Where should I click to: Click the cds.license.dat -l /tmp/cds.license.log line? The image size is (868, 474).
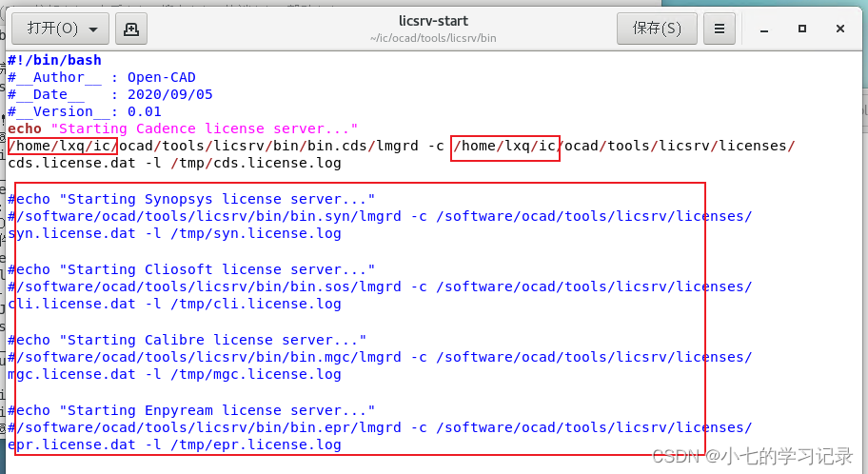[x=174, y=163]
